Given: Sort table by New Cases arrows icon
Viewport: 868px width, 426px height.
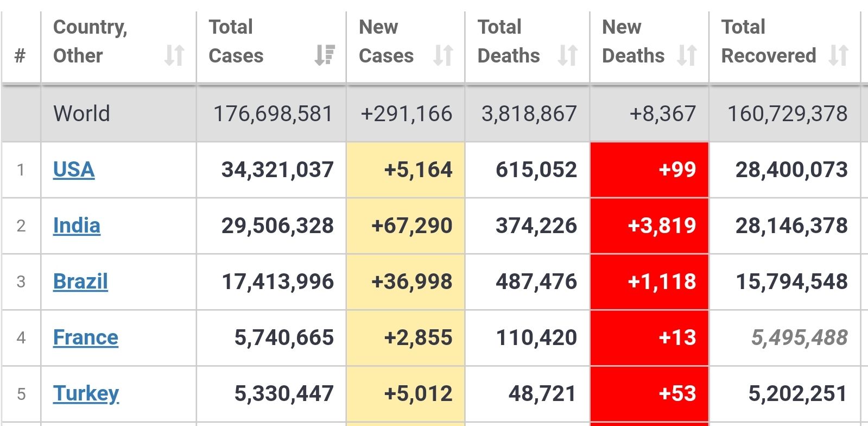Looking at the screenshot, I should (x=443, y=55).
